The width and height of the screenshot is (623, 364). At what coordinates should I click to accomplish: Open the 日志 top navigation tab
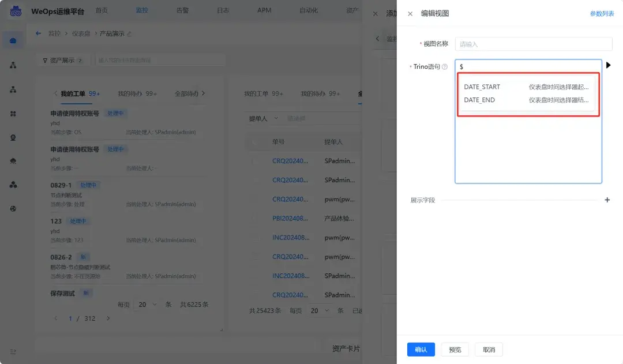[223, 10]
